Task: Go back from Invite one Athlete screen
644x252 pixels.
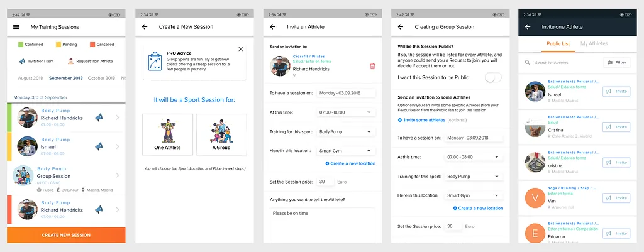Action: tap(528, 26)
